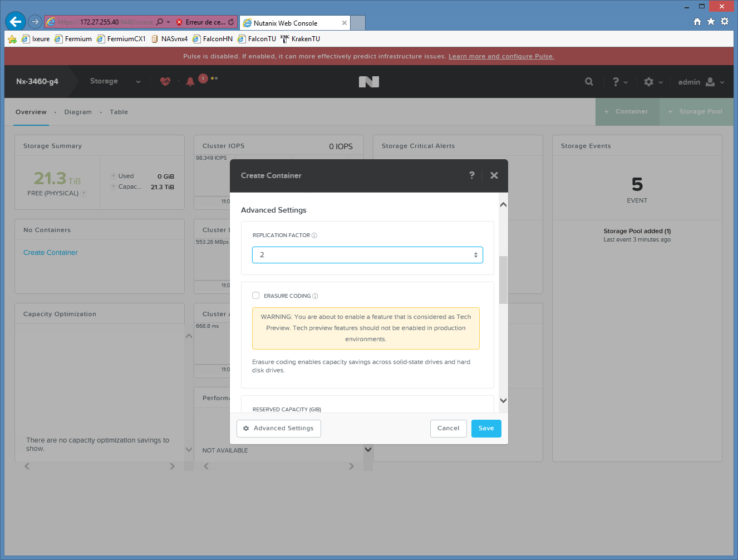Toggle the Advanced Settings button

tap(279, 429)
